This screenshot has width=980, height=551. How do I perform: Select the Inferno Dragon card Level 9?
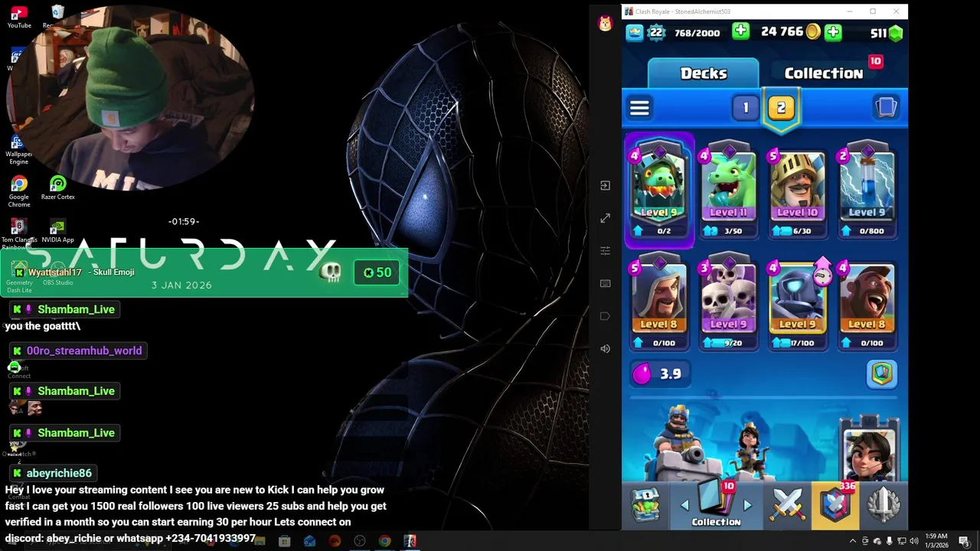(x=659, y=191)
